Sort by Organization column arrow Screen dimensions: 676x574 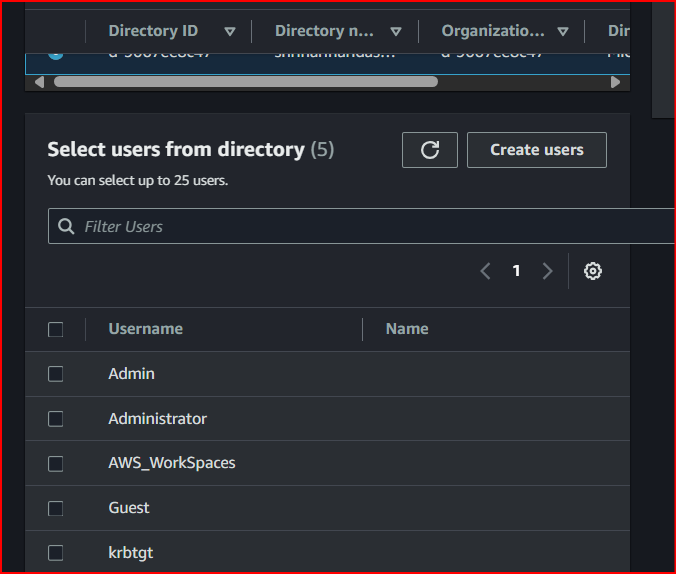(563, 31)
